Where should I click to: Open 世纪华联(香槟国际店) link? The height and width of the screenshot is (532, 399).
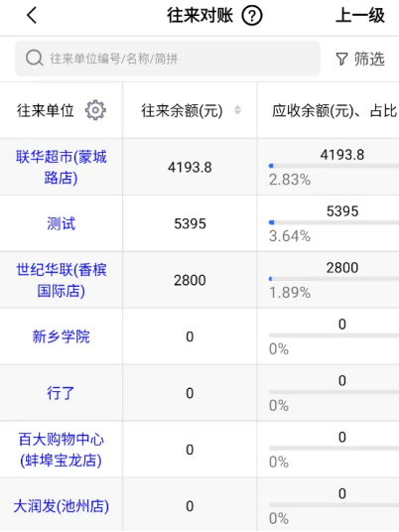[62, 280]
